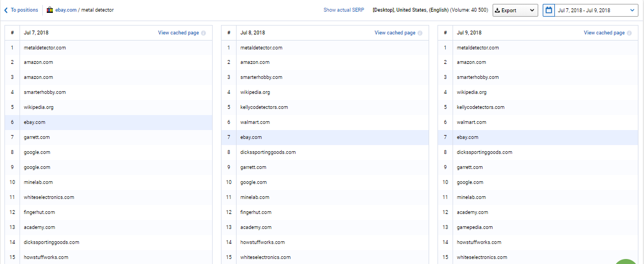Click gamepedia.com in Jul 9 column
Screen dimensions: 644x264
click(475, 227)
